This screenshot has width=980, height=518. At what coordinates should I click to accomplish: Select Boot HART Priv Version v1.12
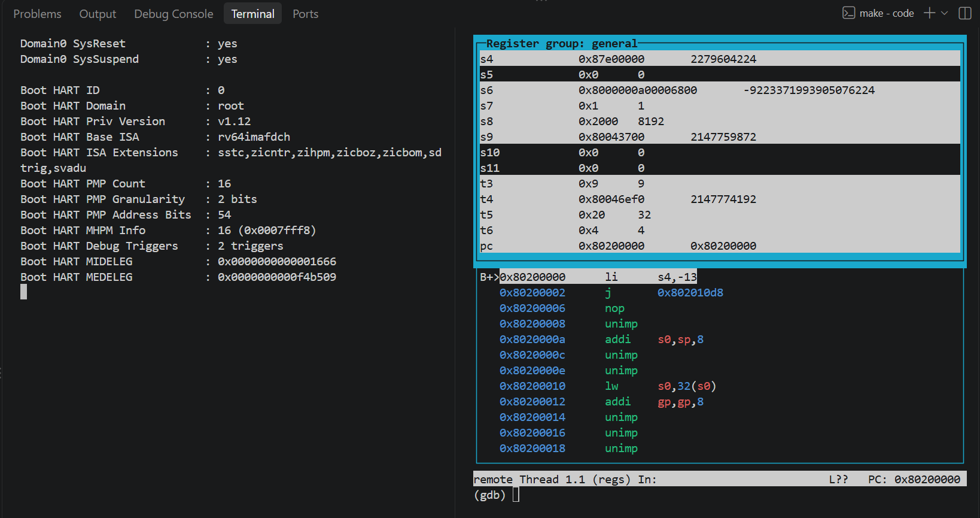pyautogui.click(x=136, y=121)
